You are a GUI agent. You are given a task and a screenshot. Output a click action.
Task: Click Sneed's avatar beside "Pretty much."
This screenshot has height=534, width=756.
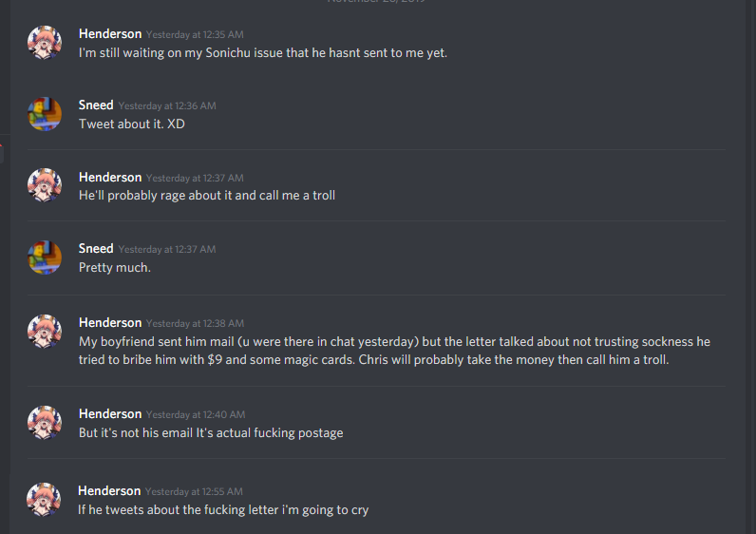pos(45,257)
